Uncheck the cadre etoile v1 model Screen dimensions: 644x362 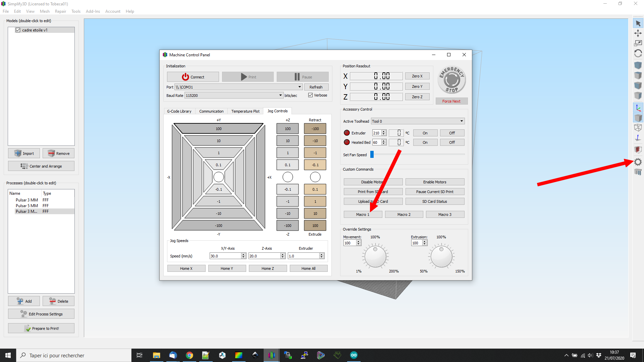(x=18, y=30)
